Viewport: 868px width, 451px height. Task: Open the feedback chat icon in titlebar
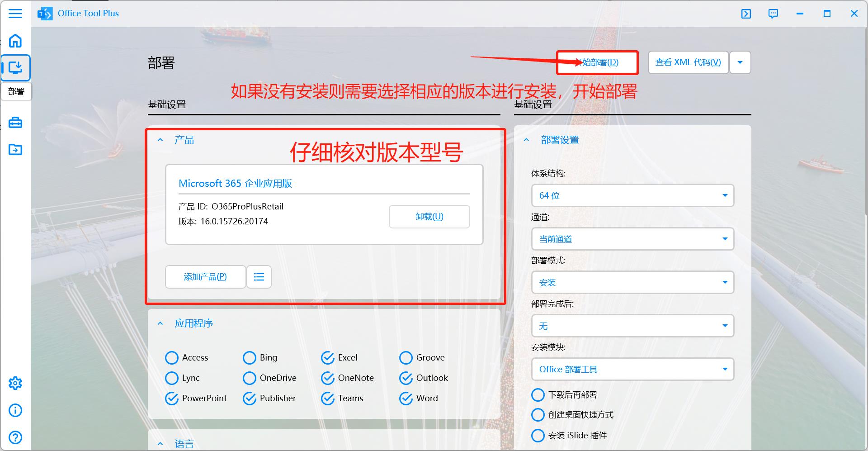point(774,14)
